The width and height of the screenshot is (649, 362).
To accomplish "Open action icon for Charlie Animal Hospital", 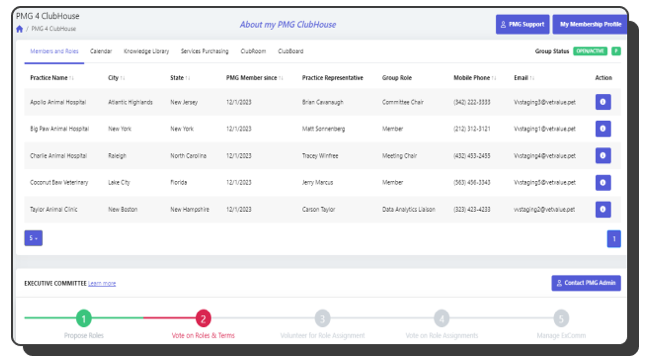I will coord(603,156).
